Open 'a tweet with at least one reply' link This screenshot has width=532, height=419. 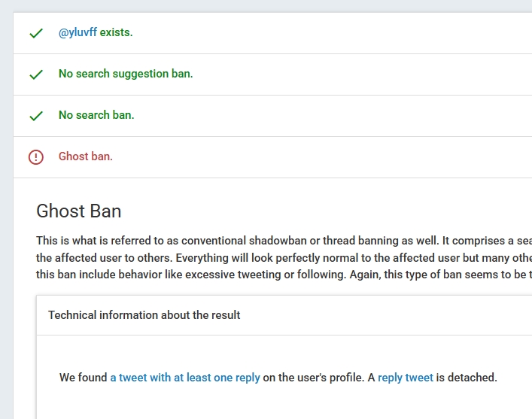[185, 378]
